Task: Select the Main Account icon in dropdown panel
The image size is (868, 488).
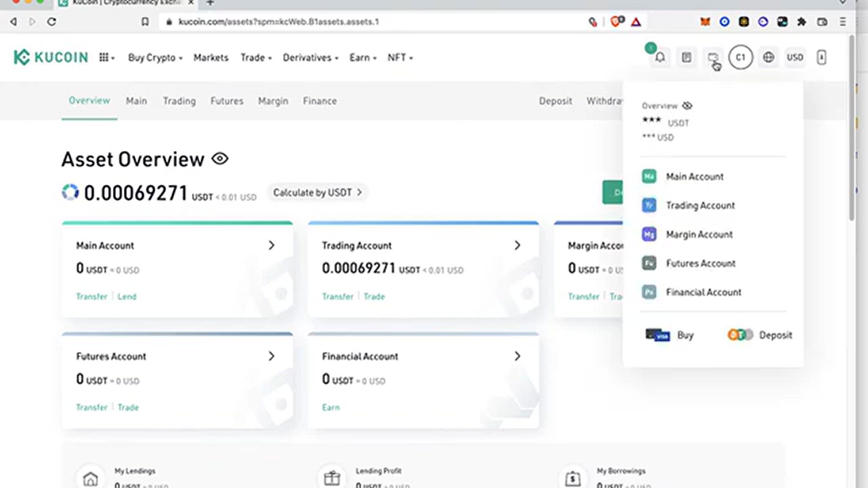Action: (649, 176)
